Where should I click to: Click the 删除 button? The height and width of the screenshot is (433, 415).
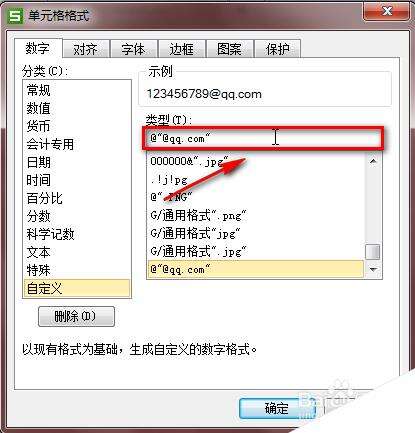tap(76, 316)
